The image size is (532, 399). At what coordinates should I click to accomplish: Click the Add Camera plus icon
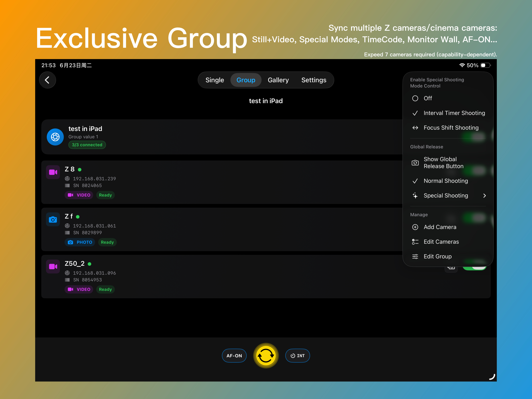415,227
